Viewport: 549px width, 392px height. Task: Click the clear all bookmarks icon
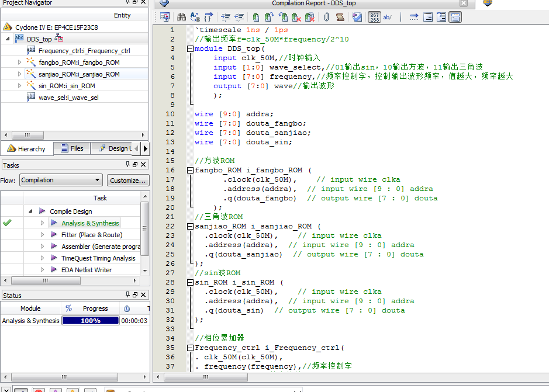[x=310, y=18]
